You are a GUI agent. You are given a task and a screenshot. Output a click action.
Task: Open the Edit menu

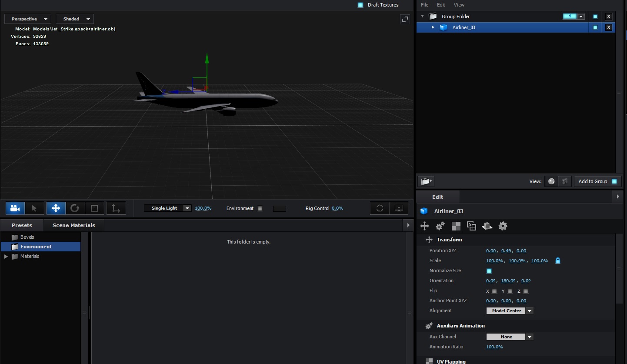click(x=441, y=5)
